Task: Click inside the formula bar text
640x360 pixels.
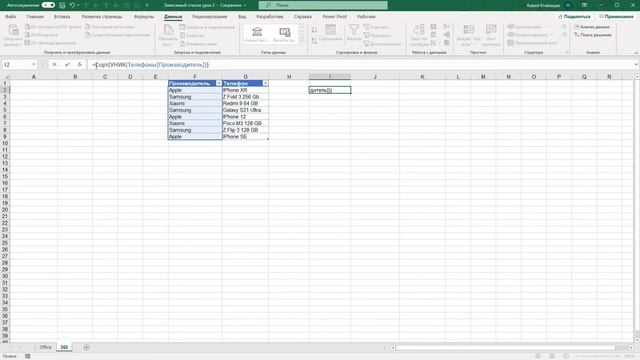Action: [x=150, y=64]
